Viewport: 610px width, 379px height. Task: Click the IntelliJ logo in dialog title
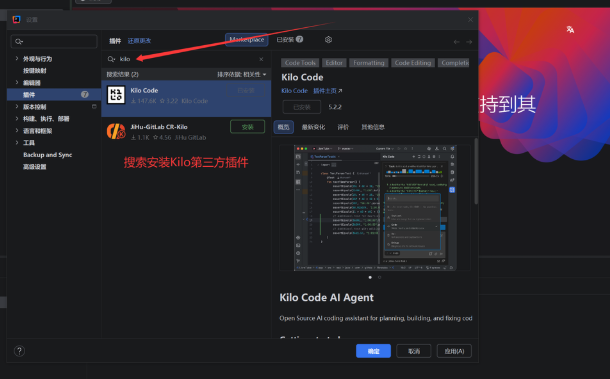tap(16, 19)
